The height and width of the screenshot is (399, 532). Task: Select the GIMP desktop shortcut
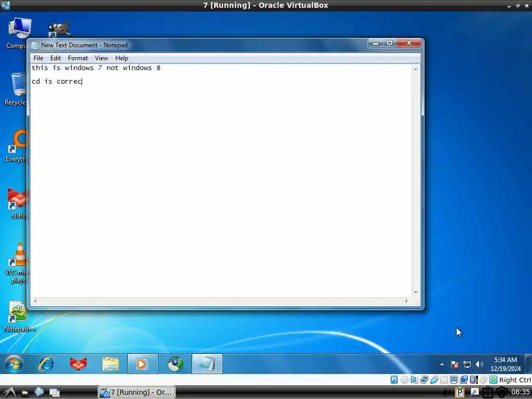pos(59,30)
